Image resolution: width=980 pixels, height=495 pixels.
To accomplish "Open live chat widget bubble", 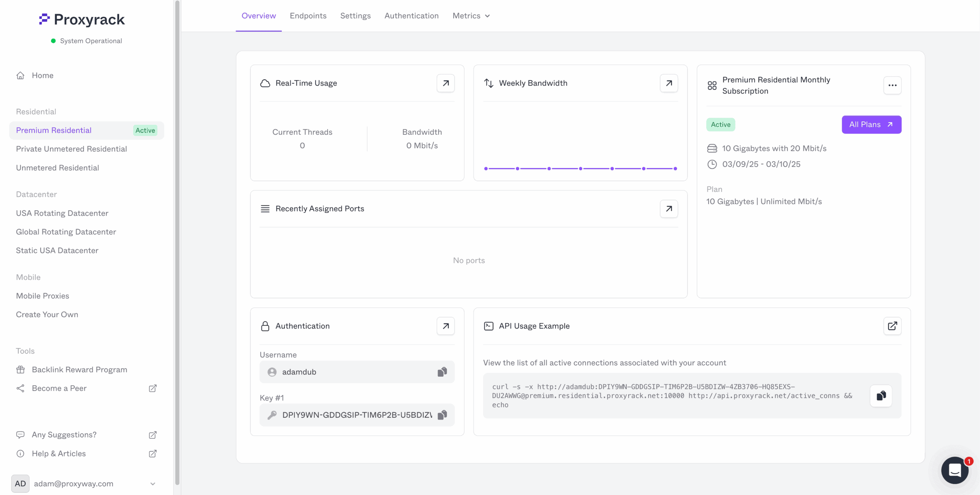I will tap(955, 470).
